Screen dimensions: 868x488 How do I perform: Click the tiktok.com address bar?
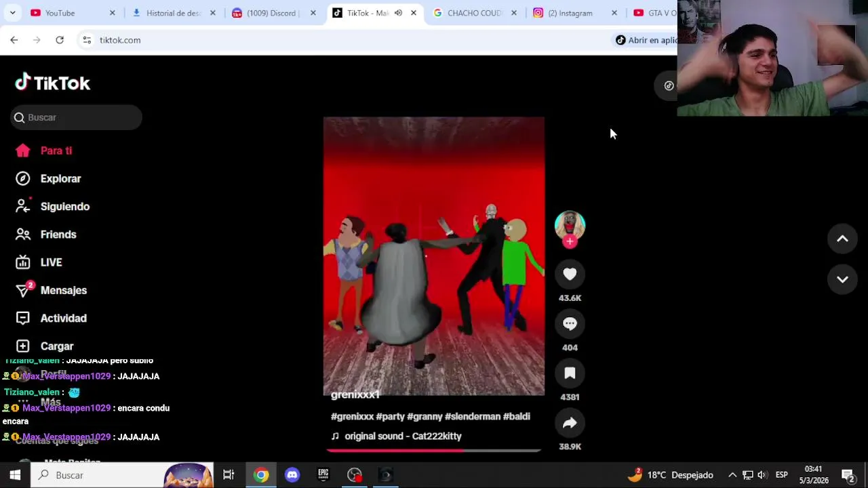click(x=339, y=40)
